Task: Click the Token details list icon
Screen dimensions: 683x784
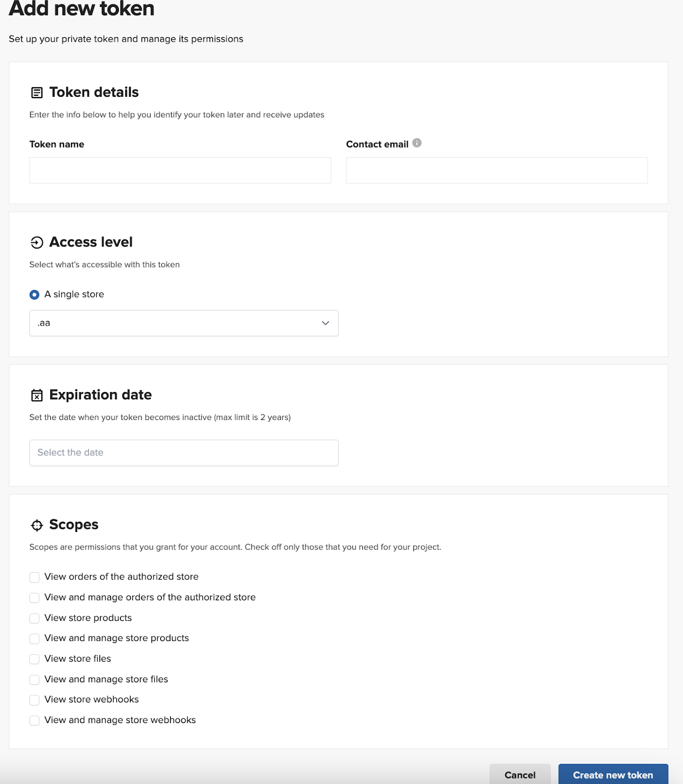Action: coord(37,92)
